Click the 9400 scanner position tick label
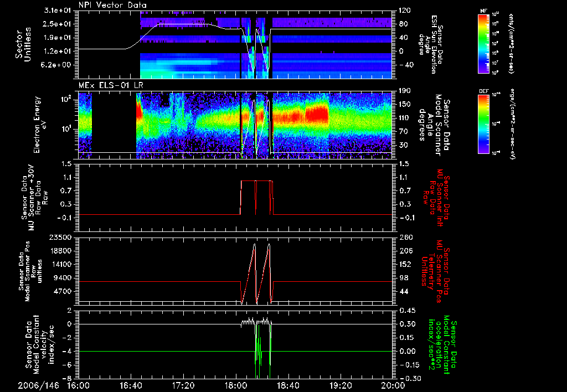 pos(63,278)
